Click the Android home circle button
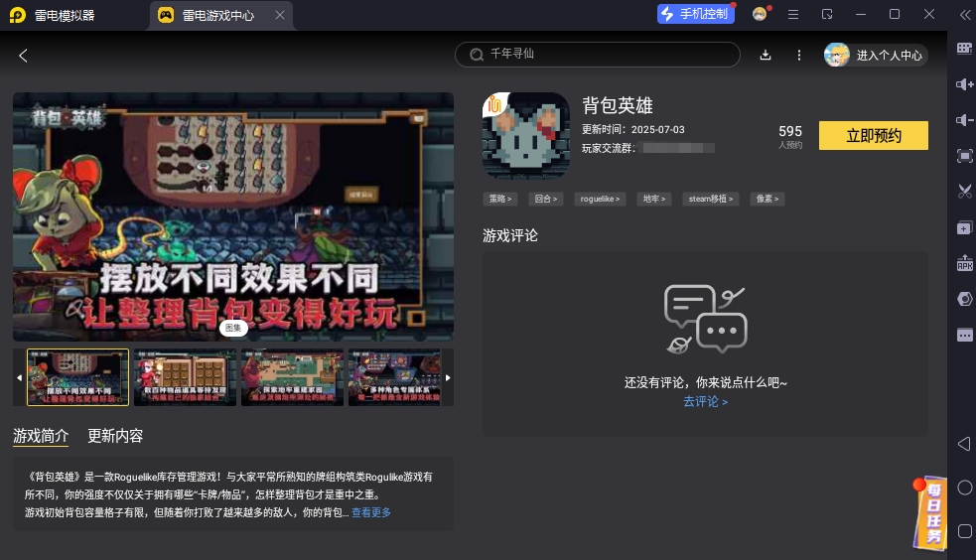Viewport: 976px width, 560px height. click(964, 488)
